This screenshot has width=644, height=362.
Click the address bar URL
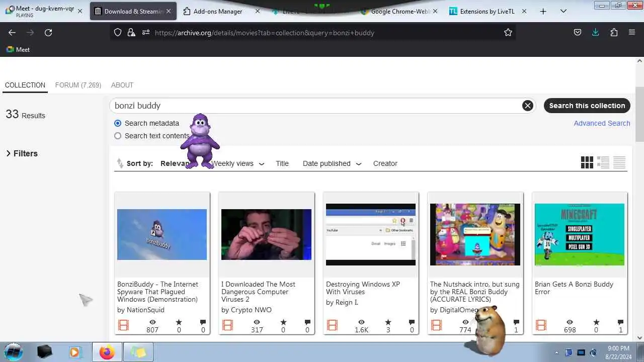click(x=265, y=32)
